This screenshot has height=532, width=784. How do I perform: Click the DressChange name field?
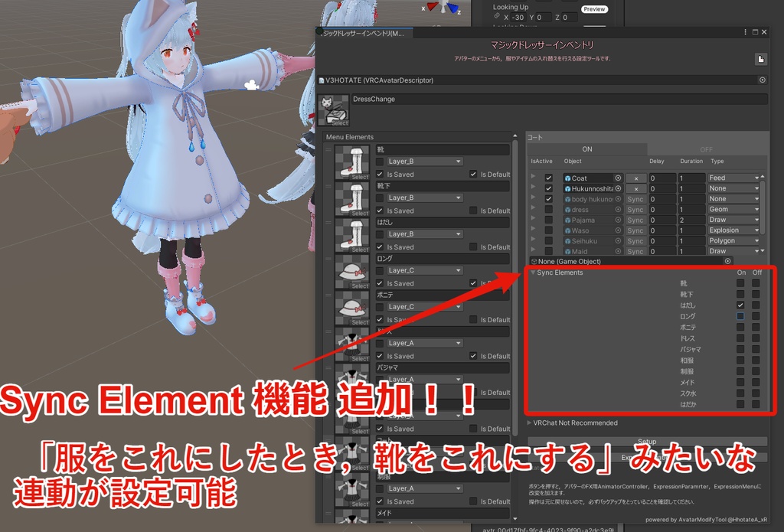point(559,99)
